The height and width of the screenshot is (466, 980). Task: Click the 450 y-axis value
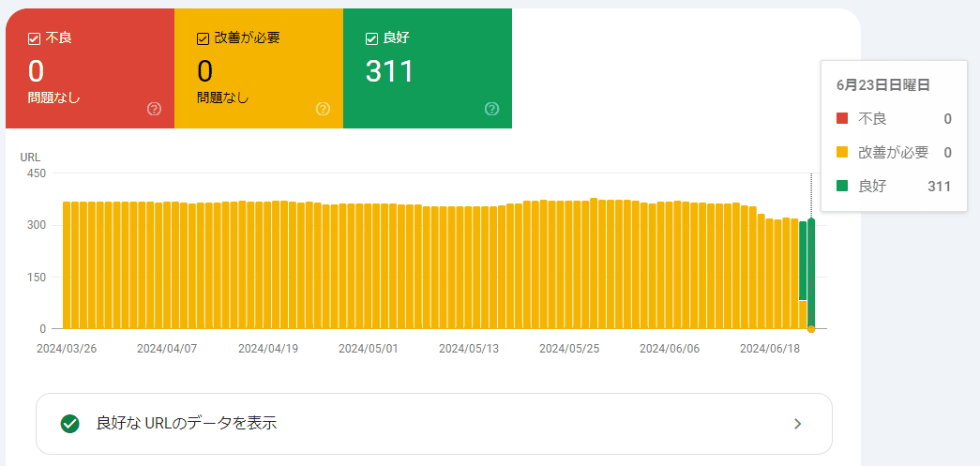tap(37, 173)
